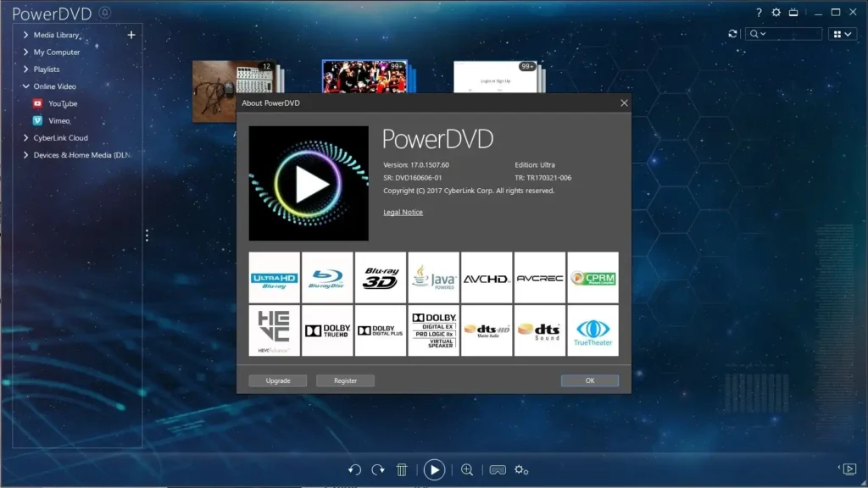Click the Register button
The image size is (868, 488).
pyautogui.click(x=346, y=380)
